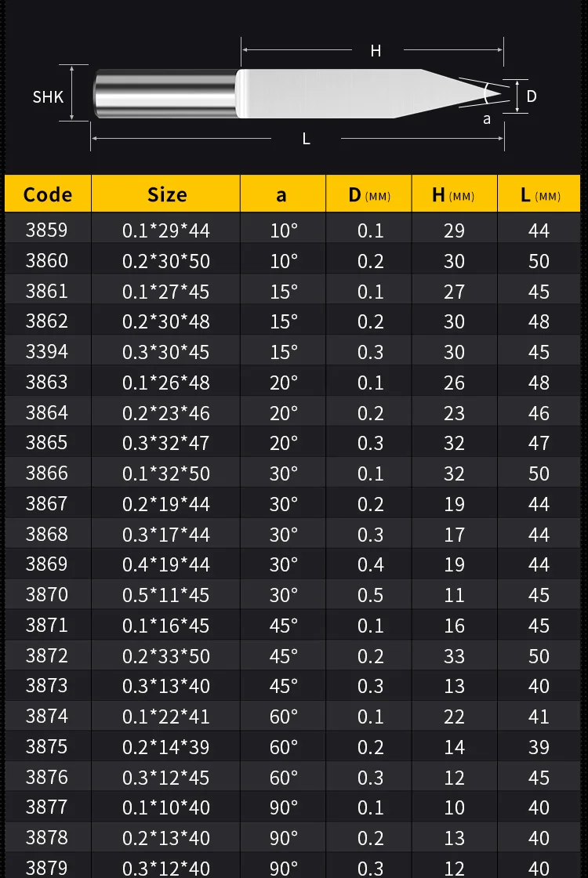This screenshot has height=878, width=588.
Task: Select the SHK label in the diagram
Action: tap(48, 97)
